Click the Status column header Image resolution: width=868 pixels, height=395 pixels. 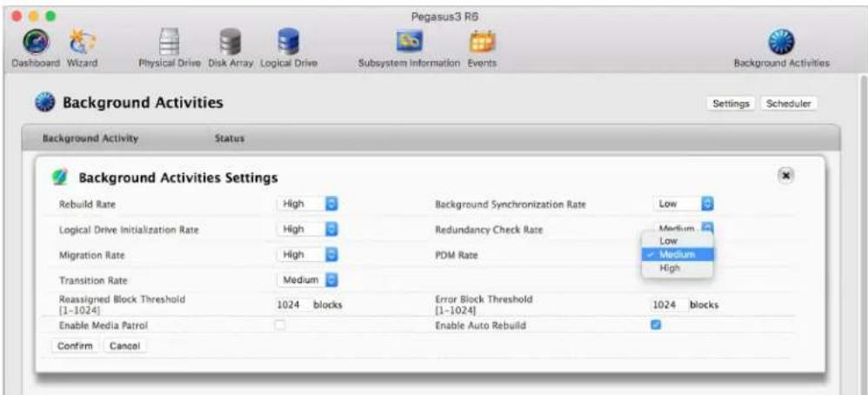coord(230,138)
